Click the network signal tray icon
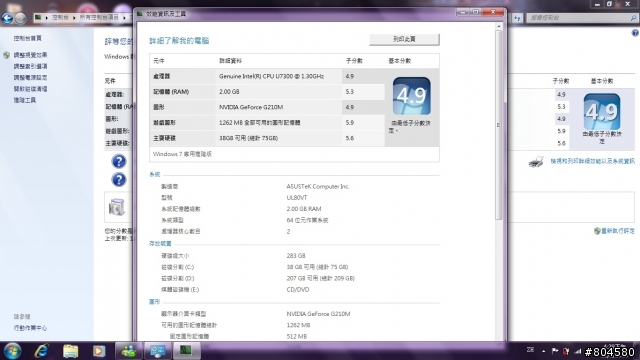 (578, 351)
